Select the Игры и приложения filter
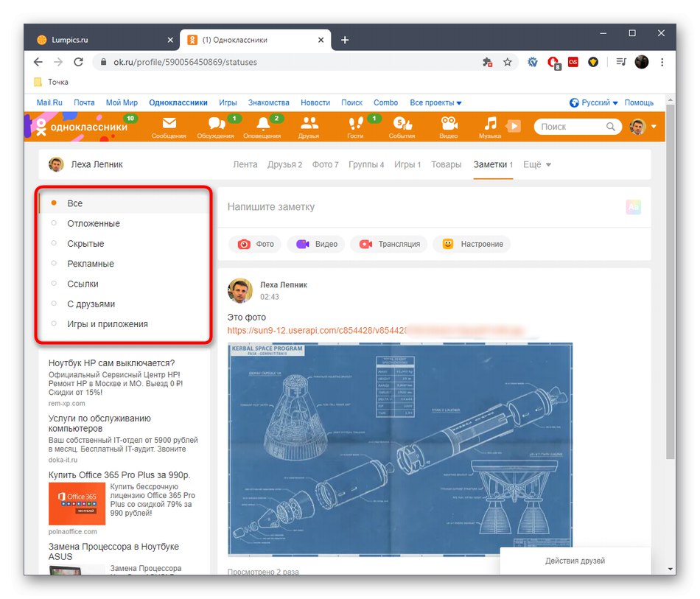Screen dimensions: 700x599 pos(124,323)
